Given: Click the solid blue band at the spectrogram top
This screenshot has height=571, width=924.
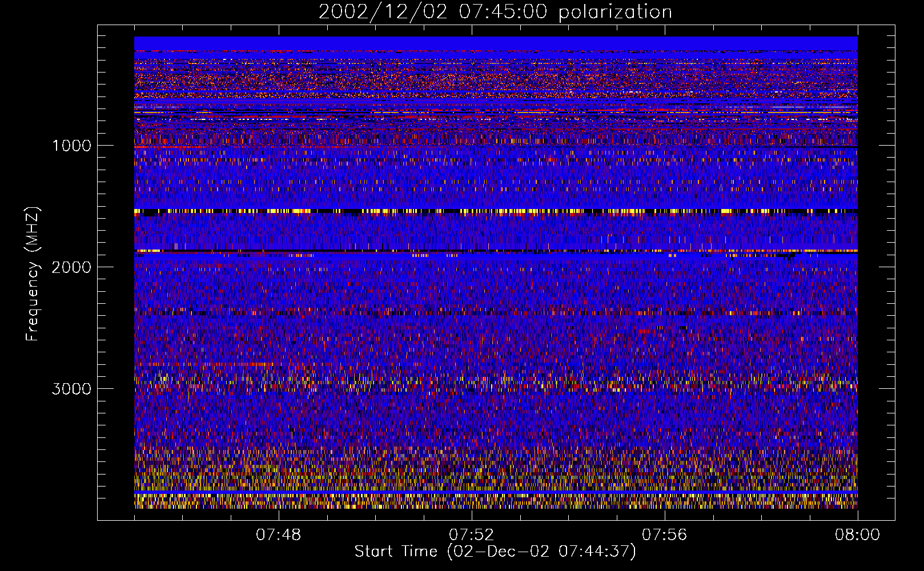Looking at the screenshot, I should click(496, 43).
